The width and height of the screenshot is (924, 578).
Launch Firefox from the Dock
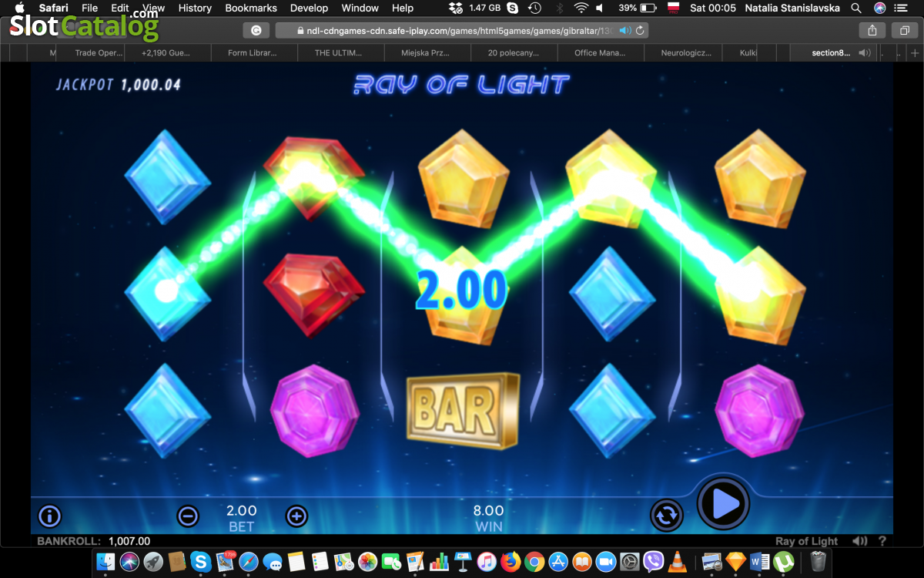(511, 562)
